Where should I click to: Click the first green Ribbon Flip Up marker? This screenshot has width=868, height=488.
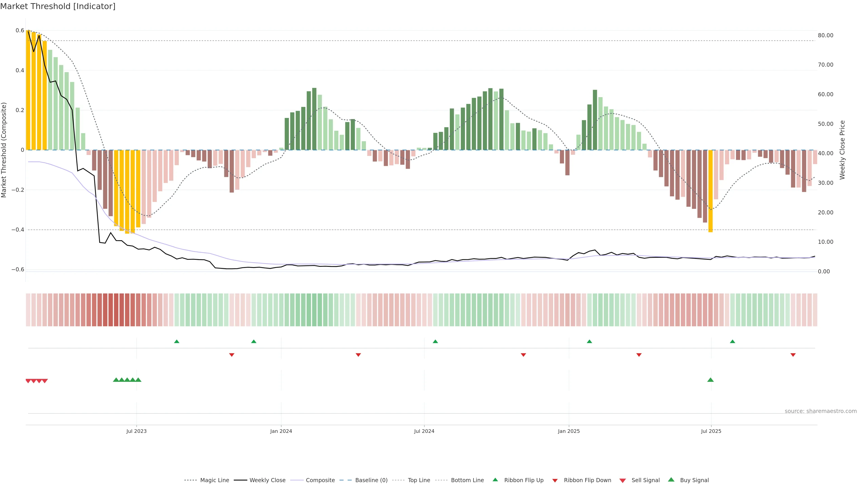177,342
